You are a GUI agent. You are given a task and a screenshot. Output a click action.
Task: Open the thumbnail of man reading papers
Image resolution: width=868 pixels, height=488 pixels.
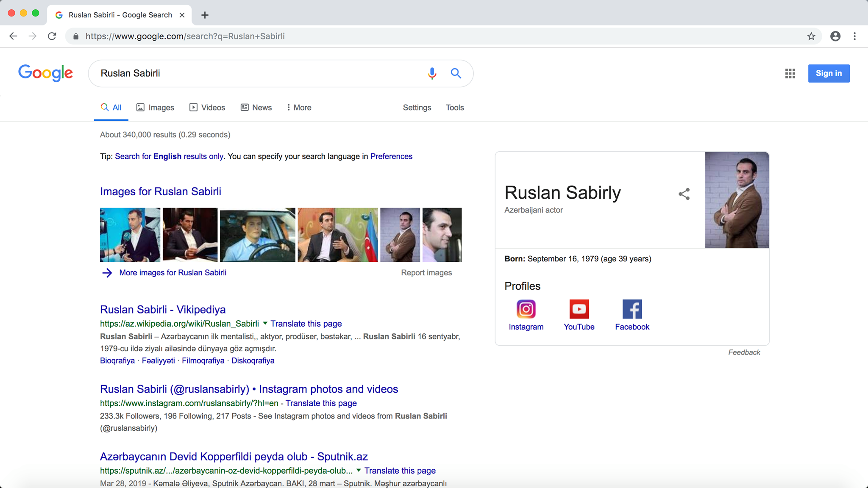190,235
